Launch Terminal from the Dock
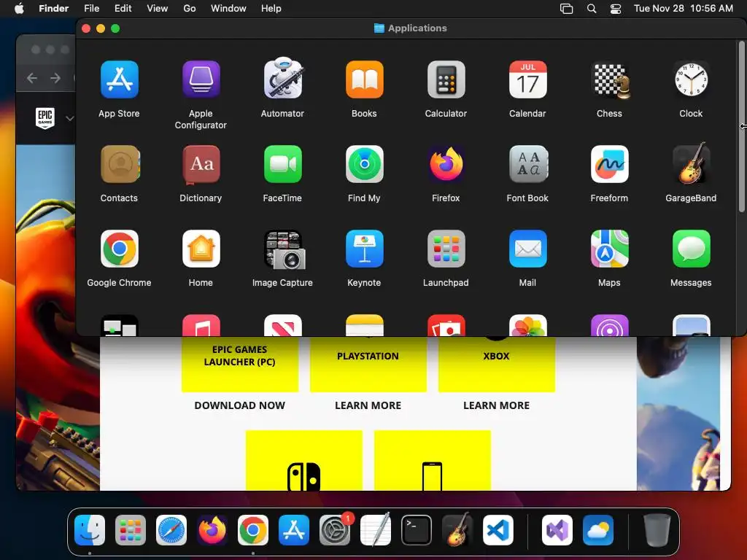 click(417, 530)
